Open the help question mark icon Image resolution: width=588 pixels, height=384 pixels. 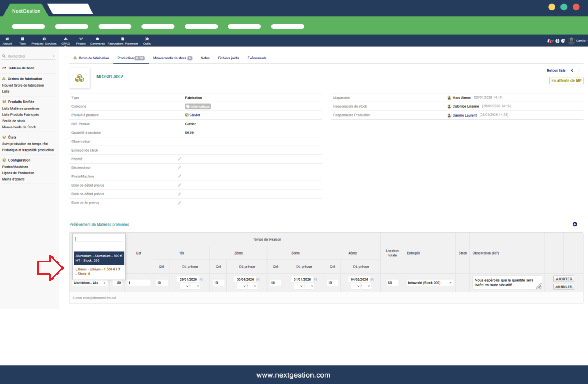click(x=563, y=41)
